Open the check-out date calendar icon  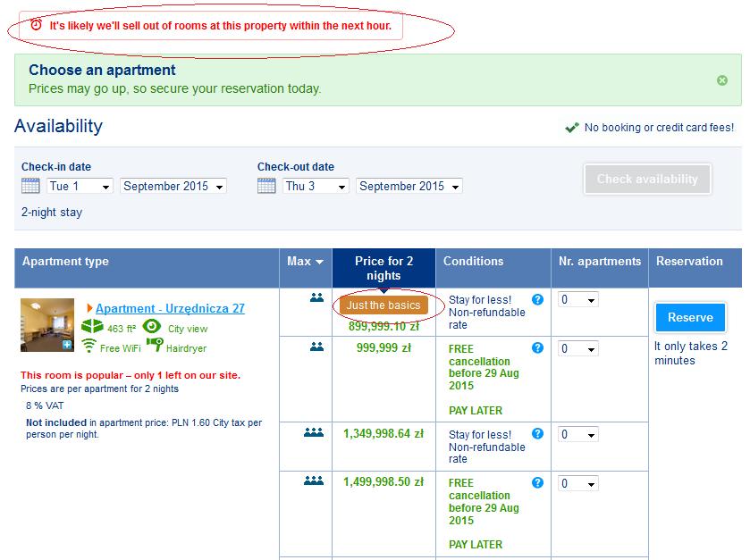pos(266,186)
